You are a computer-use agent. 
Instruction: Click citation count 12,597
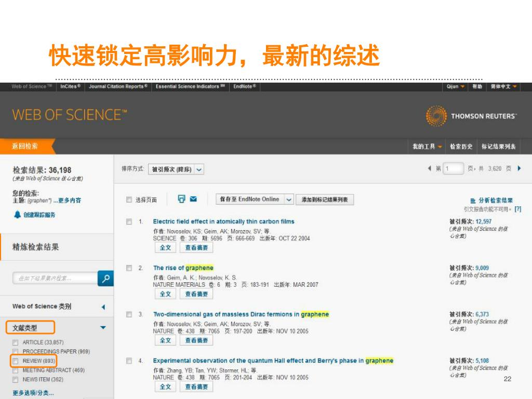[484, 221]
